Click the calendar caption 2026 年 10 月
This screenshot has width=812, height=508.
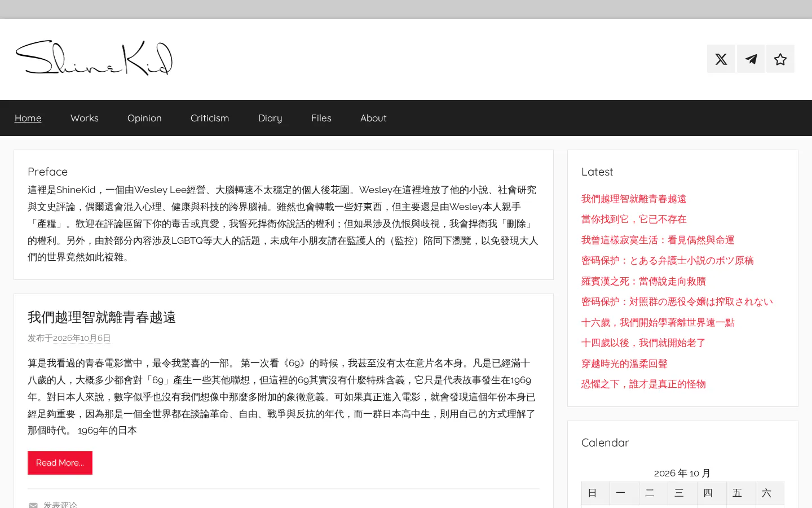682,473
